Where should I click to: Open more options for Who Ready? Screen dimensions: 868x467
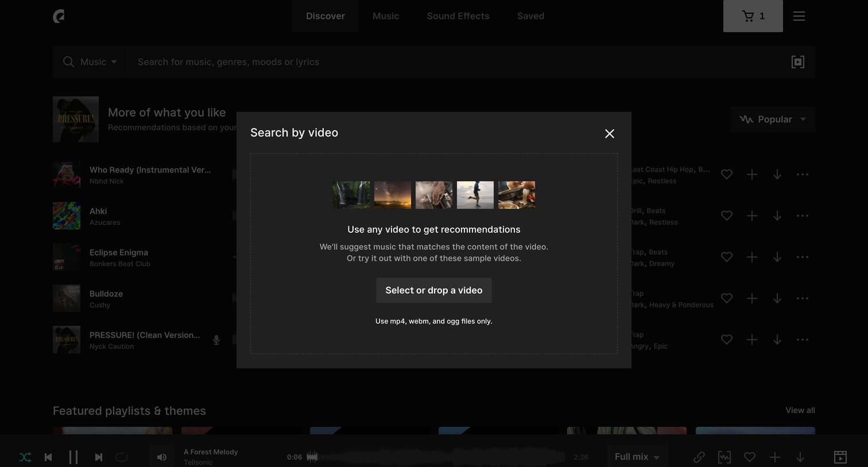coord(803,174)
